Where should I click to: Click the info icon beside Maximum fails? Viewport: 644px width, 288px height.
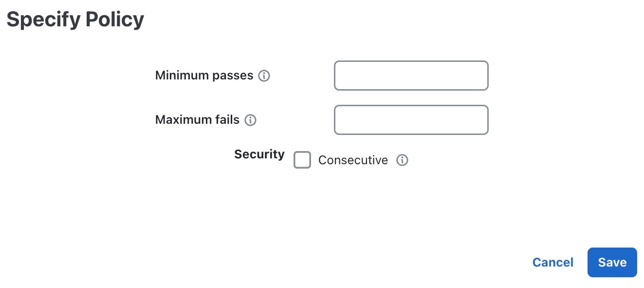[250, 120]
